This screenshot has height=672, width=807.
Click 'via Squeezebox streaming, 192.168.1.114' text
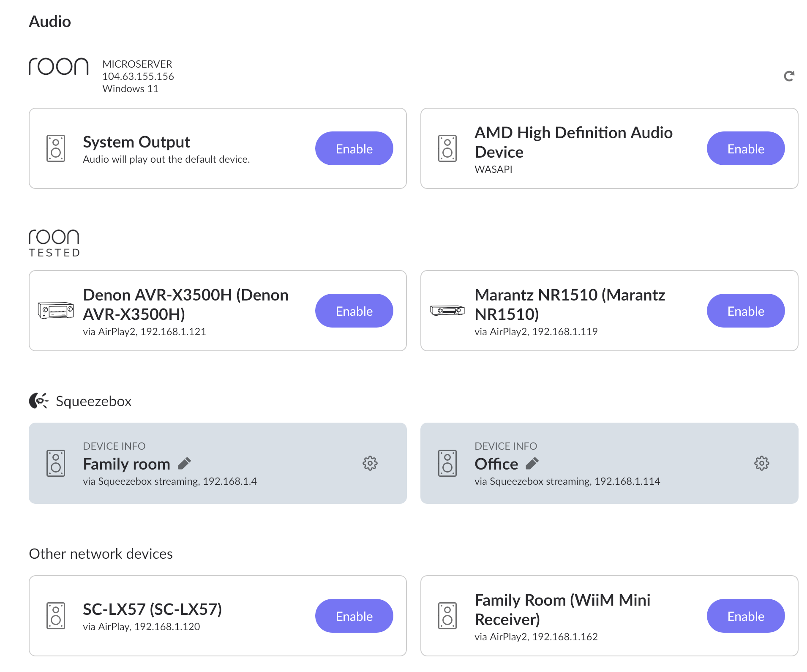click(x=567, y=481)
